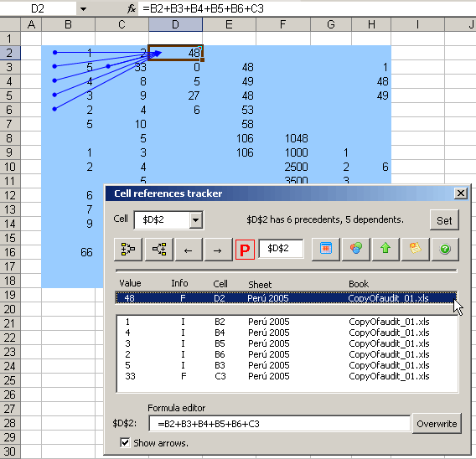Screen dimensions: 476x459
Task: Click the yellow note icon
Action: pyautogui.click(x=416, y=249)
